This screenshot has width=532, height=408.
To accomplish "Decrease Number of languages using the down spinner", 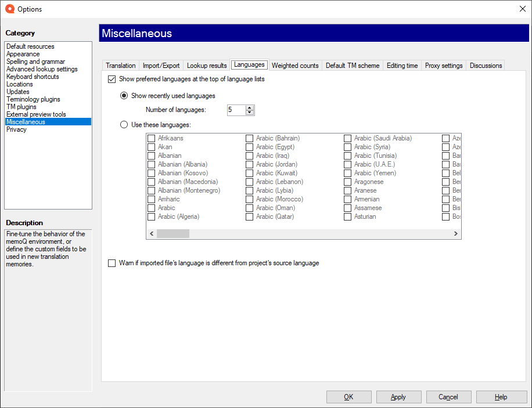I will [x=249, y=112].
